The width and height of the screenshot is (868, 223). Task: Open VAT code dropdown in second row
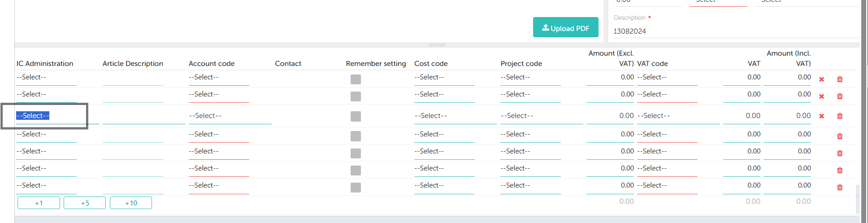point(667,95)
